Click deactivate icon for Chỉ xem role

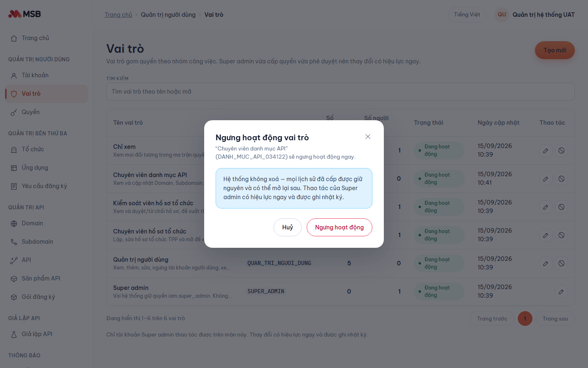pyautogui.click(x=561, y=150)
